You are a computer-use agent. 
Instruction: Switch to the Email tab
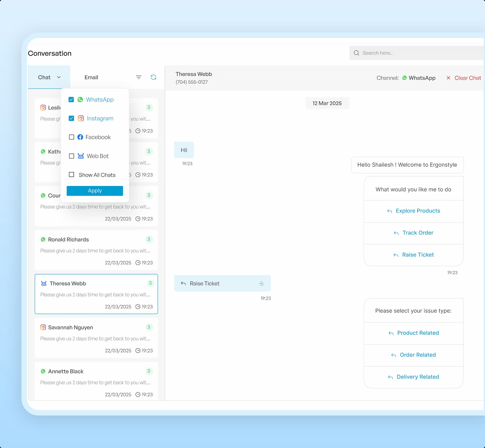91,77
